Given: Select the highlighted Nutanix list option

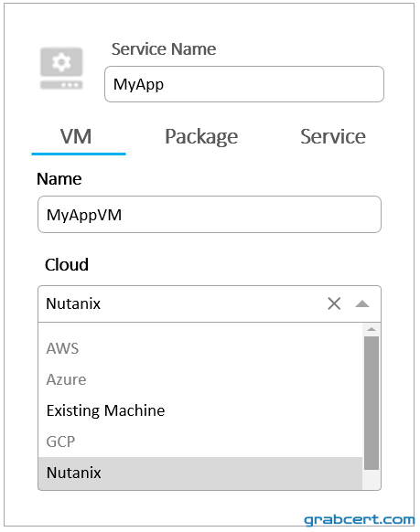Looking at the screenshot, I should click(x=200, y=473).
